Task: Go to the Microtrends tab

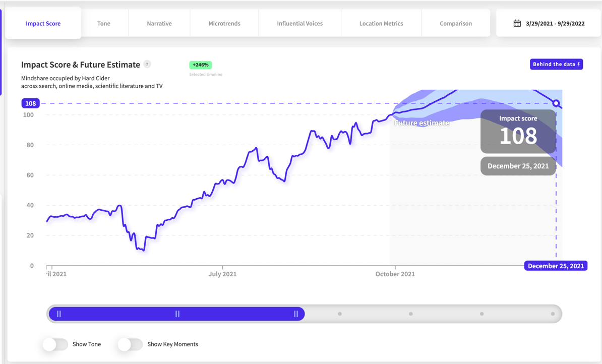Action: [224, 23]
